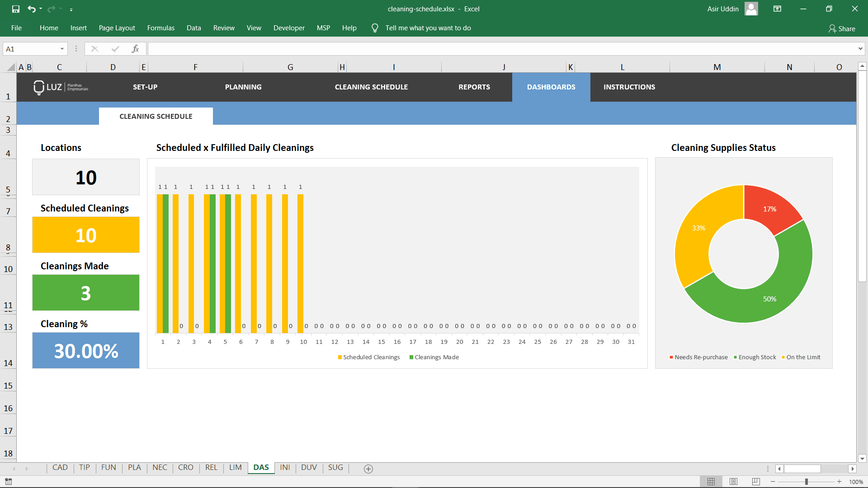
Task: Click the Insert Function fx icon
Action: pos(135,49)
